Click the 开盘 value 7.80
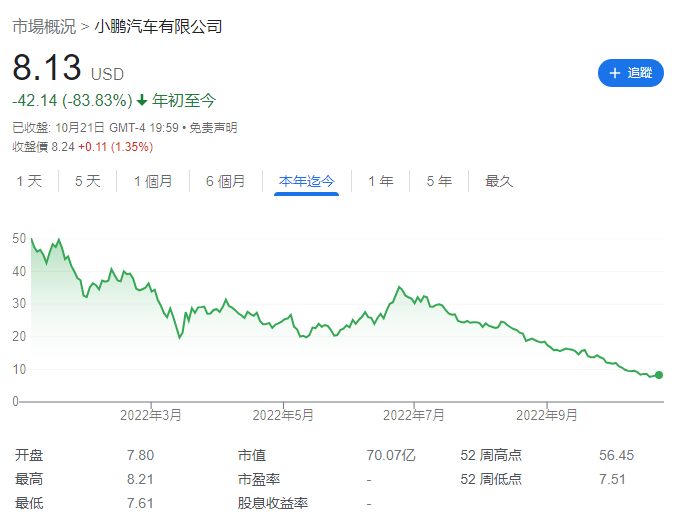696x518 pixels. pyautogui.click(x=140, y=455)
